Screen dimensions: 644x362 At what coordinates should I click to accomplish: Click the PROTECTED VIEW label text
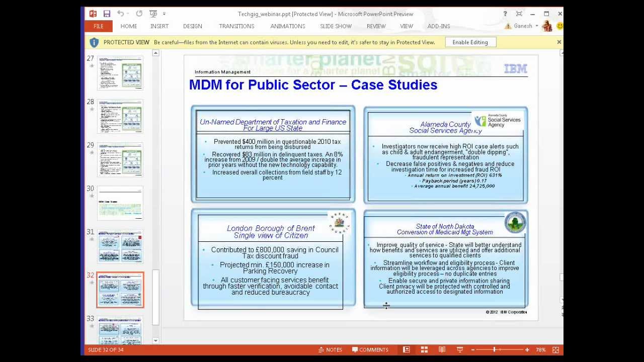(126, 42)
